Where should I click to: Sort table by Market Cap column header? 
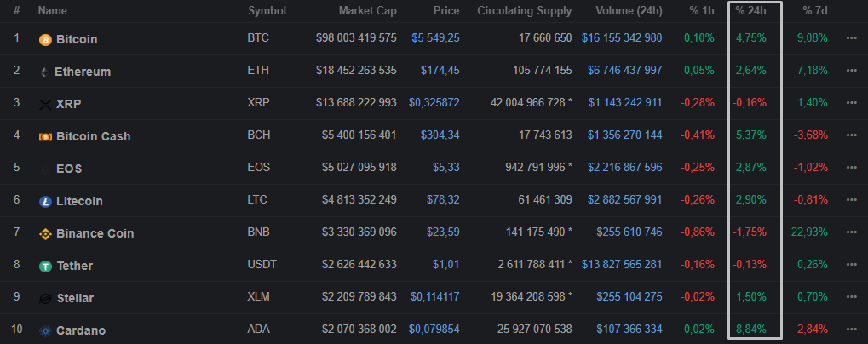pyautogui.click(x=367, y=11)
